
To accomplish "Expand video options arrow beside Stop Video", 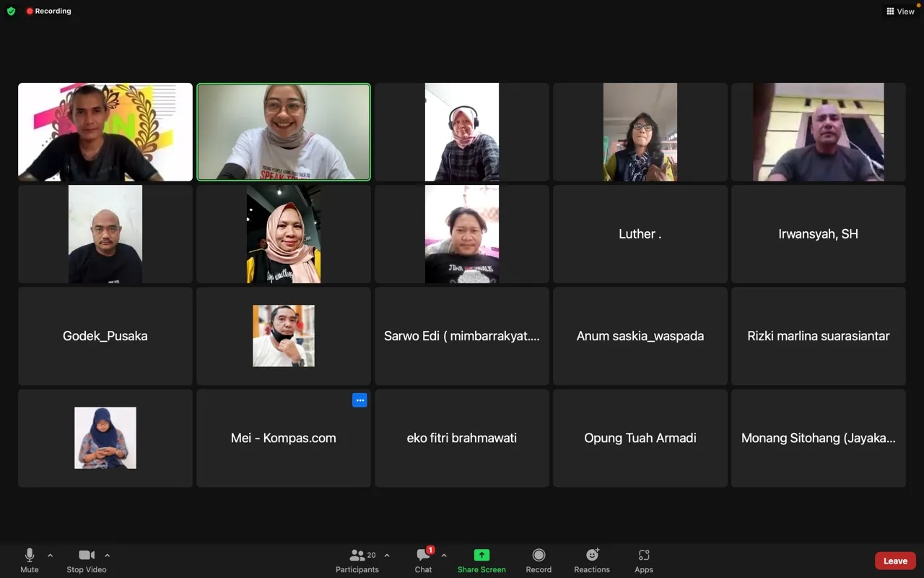I will (x=107, y=556).
